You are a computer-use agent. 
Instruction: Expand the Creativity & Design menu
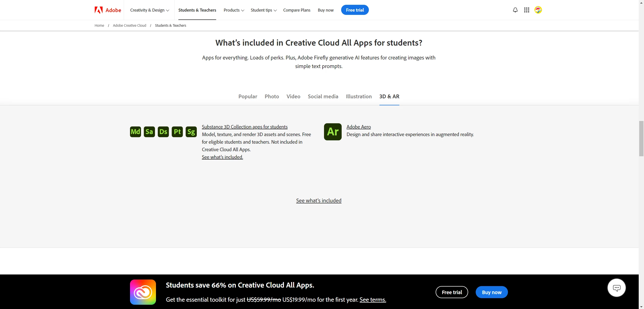(x=150, y=10)
